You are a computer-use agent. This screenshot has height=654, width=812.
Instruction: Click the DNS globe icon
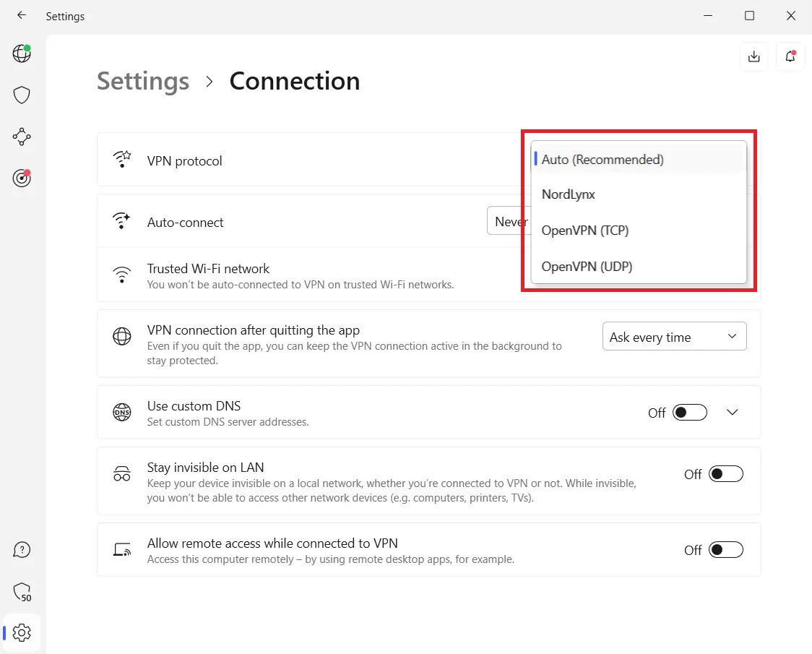tap(121, 412)
